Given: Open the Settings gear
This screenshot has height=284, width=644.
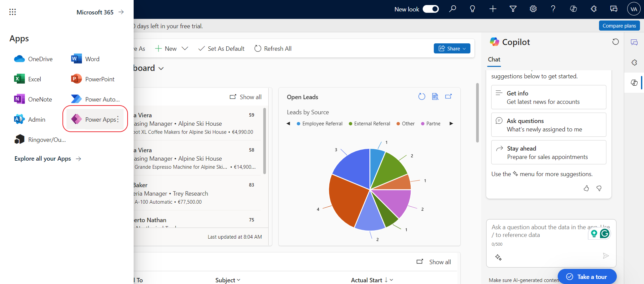Looking at the screenshot, I should click(x=533, y=9).
